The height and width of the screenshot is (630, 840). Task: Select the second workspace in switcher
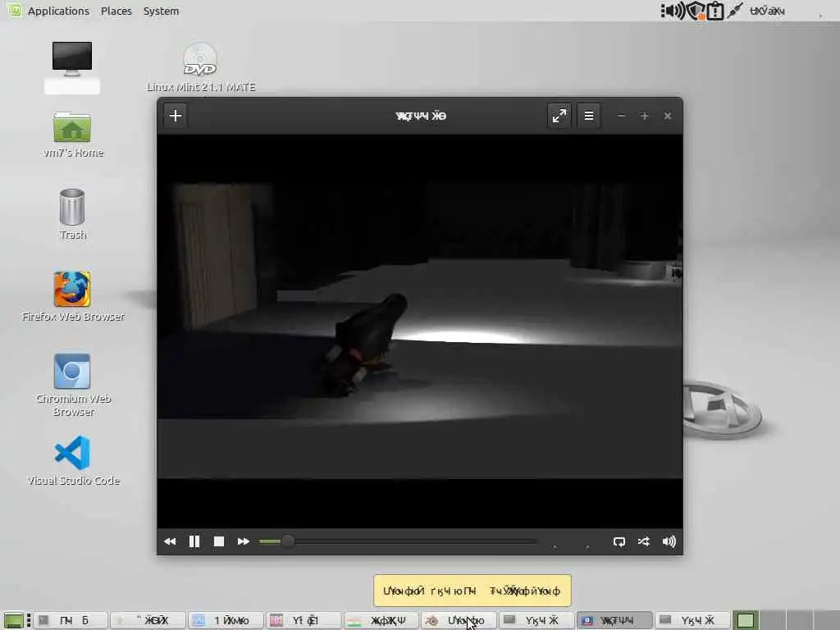pyautogui.click(x=771, y=620)
